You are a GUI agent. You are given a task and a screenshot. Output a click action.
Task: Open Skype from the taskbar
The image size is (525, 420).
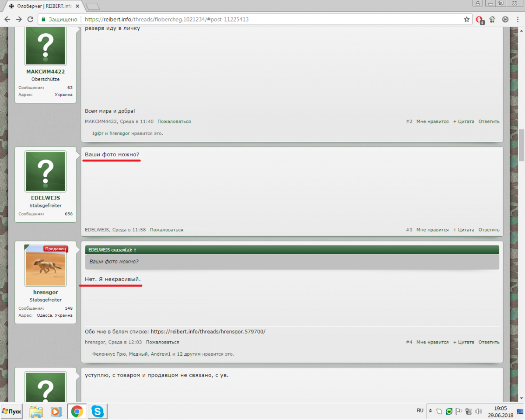tap(98, 411)
